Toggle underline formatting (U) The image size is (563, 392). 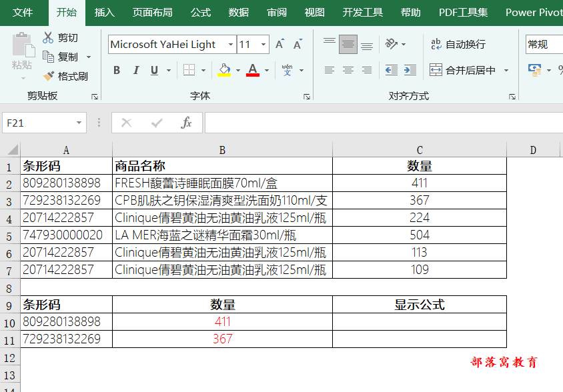point(154,70)
